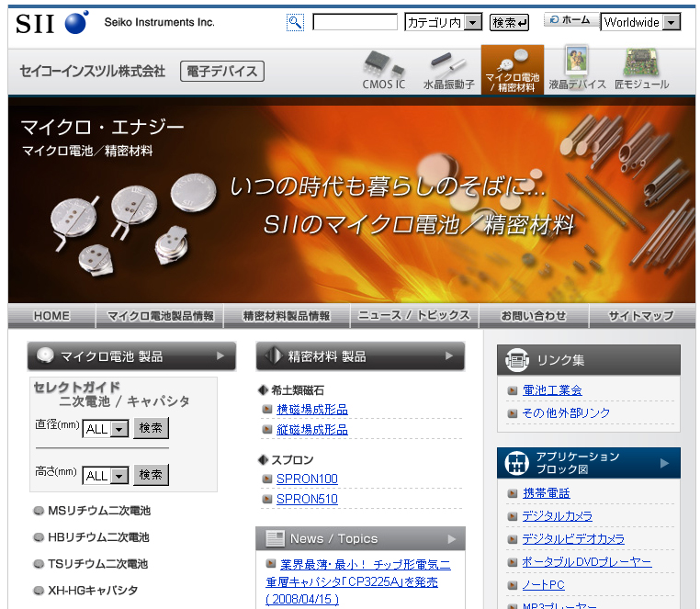
Task: Open the 液晶デバイス product category icon
Action: click(x=577, y=68)
